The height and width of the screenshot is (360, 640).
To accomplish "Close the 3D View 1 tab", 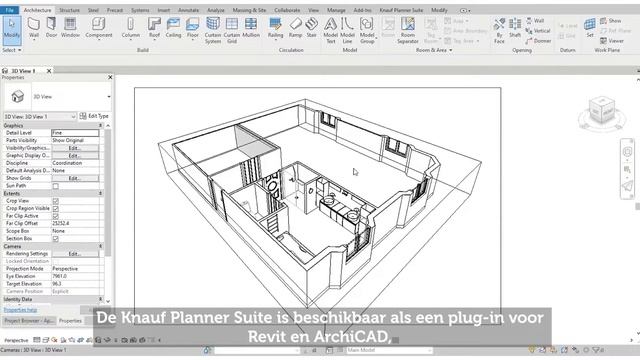I will coord(49,71).
